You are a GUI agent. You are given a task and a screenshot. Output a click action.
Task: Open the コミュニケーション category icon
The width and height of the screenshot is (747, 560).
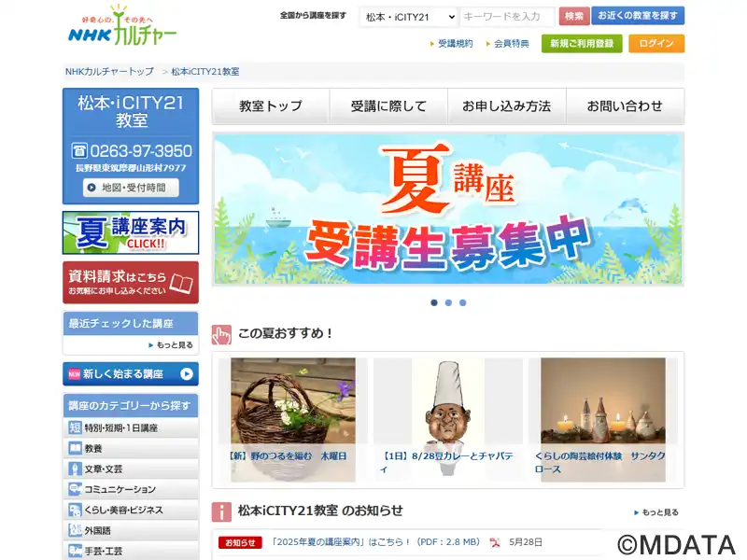pos(75,489)
